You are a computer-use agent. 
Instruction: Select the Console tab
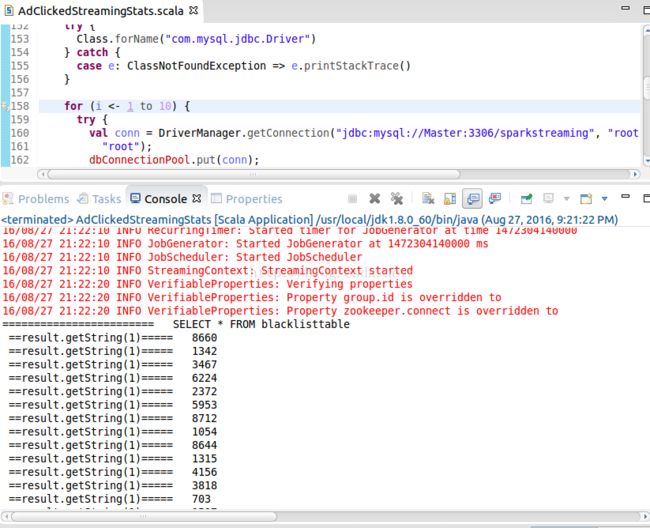click(x=165, y=199)
